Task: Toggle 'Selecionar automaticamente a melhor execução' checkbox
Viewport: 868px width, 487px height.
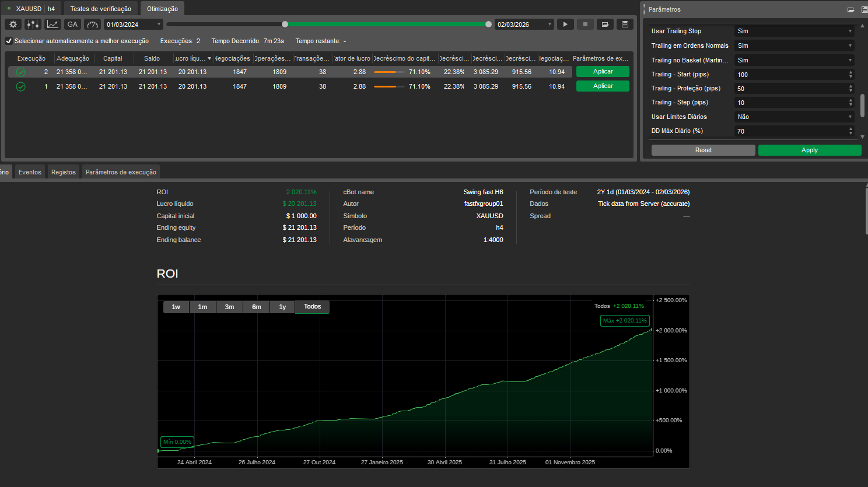Action: tap(9, 41)
